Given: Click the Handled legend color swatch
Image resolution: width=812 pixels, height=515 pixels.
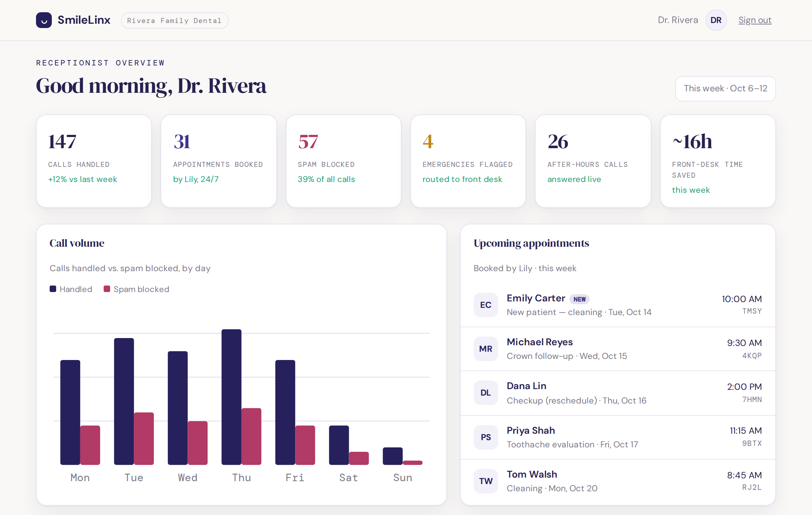Looking at the screenshot, I should (x=53, y=289).
